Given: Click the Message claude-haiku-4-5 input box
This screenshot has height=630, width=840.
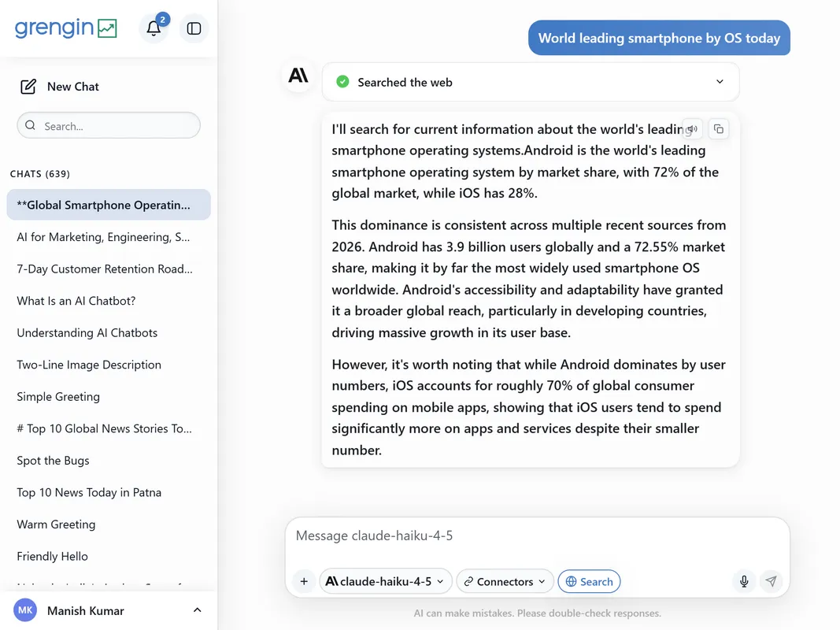Looking at the screenshot, I should 538,535.
